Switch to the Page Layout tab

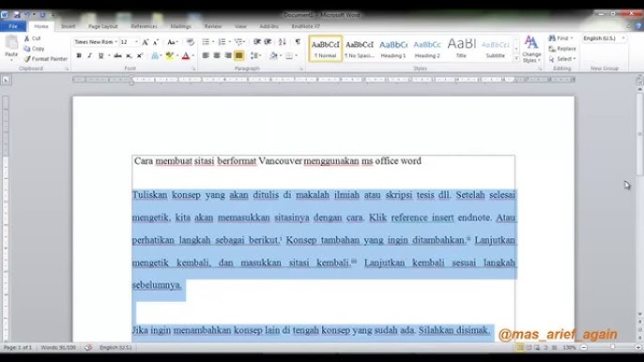tap(102, 26)
